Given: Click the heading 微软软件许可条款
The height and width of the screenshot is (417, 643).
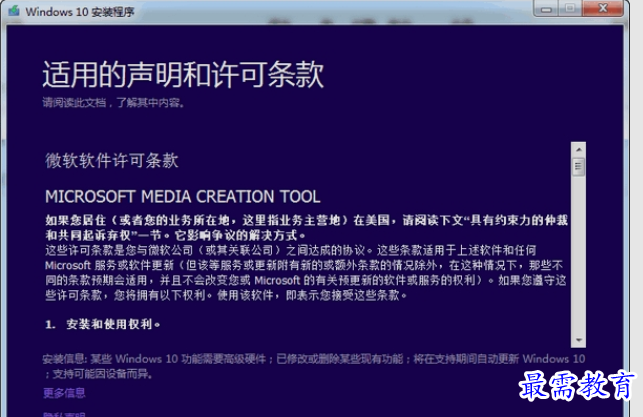Looking at the screenshot, I should pyautogui.click(x=112, y=160).
